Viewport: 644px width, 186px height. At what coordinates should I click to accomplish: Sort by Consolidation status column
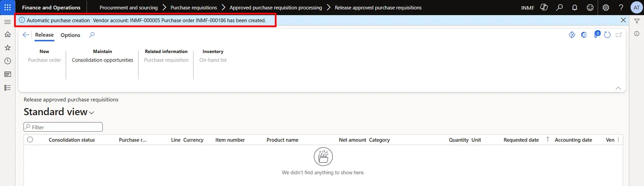point(72,140)
